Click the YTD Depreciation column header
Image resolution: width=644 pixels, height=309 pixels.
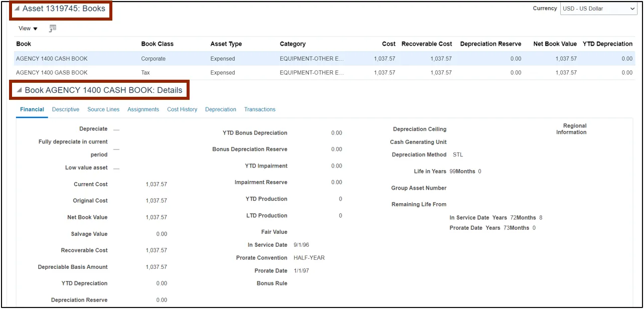[x=607, y=44]
